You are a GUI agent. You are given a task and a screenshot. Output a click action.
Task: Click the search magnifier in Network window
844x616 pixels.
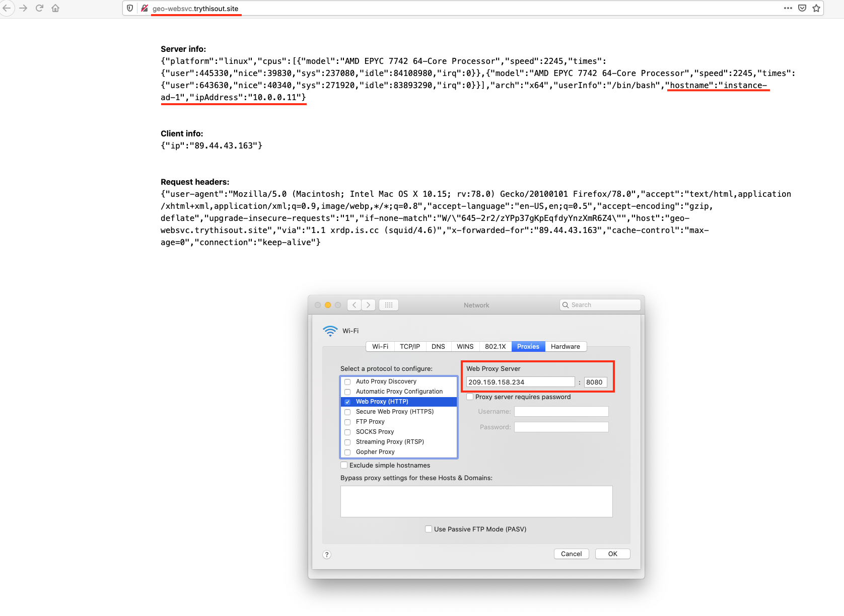point(566,305)
